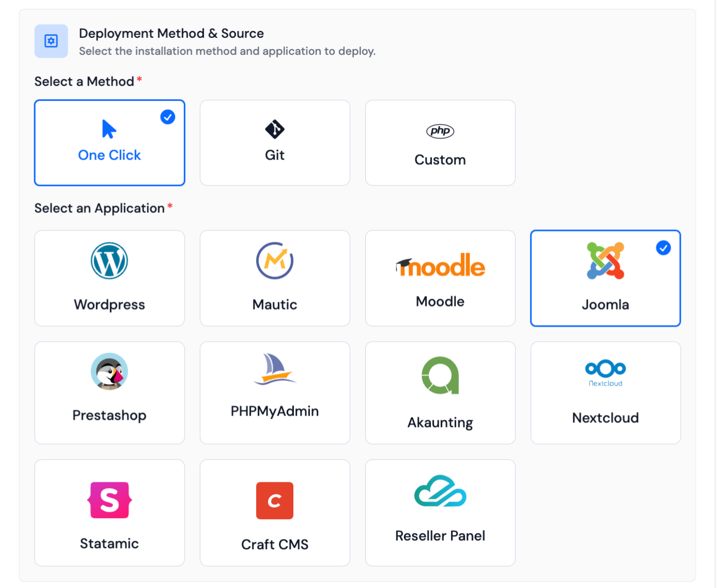Click the checkmark badge on One Click
The width and height of the screenshot is (716, 588).
pos(167,117)
